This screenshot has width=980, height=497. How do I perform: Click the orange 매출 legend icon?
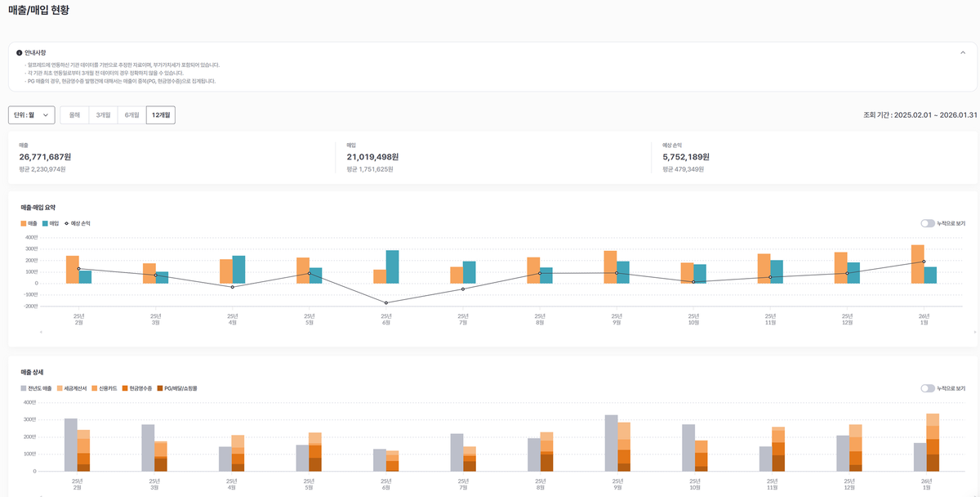pos(24,223)
